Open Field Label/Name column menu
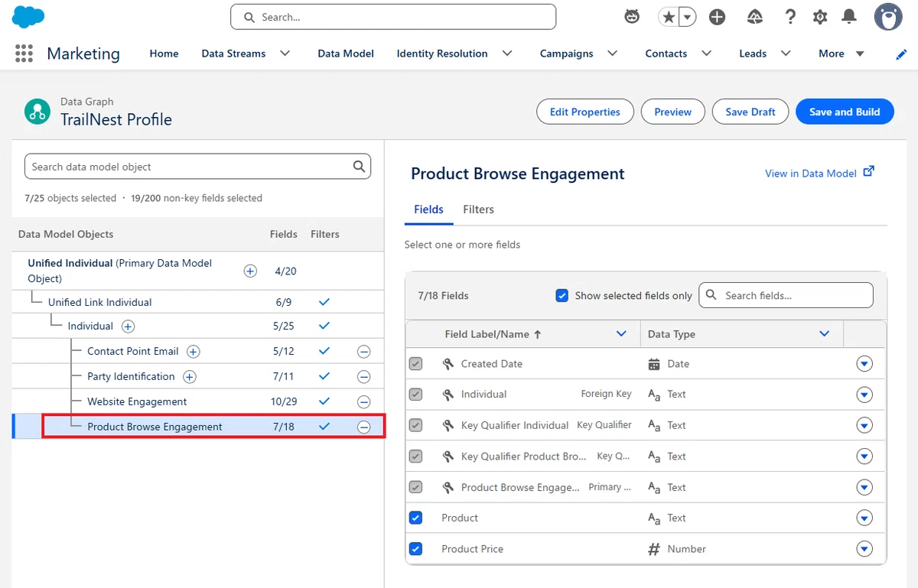This screenshot has height=588, width=918. (x=621, y=333)
